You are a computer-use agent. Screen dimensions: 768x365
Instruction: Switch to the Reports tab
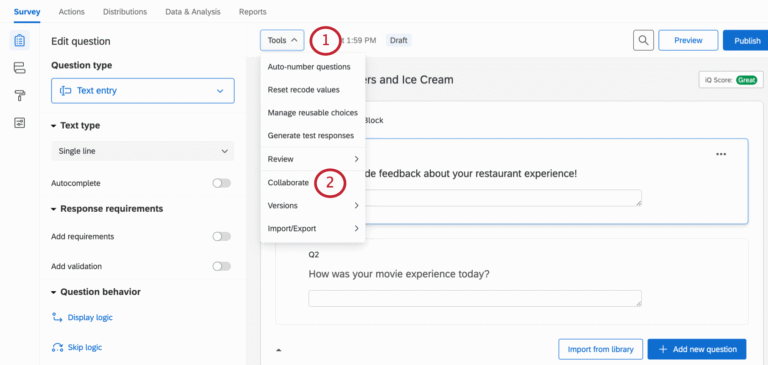click(x=253, y=12)
